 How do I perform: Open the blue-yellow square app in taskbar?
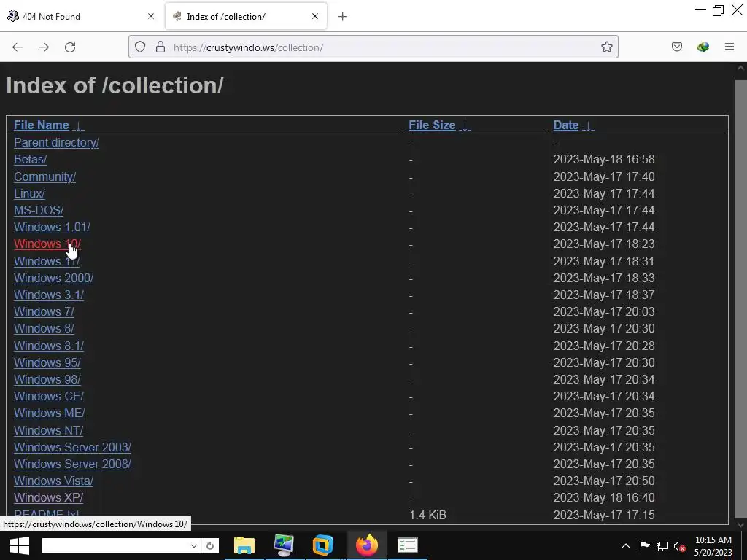(322, 545)
